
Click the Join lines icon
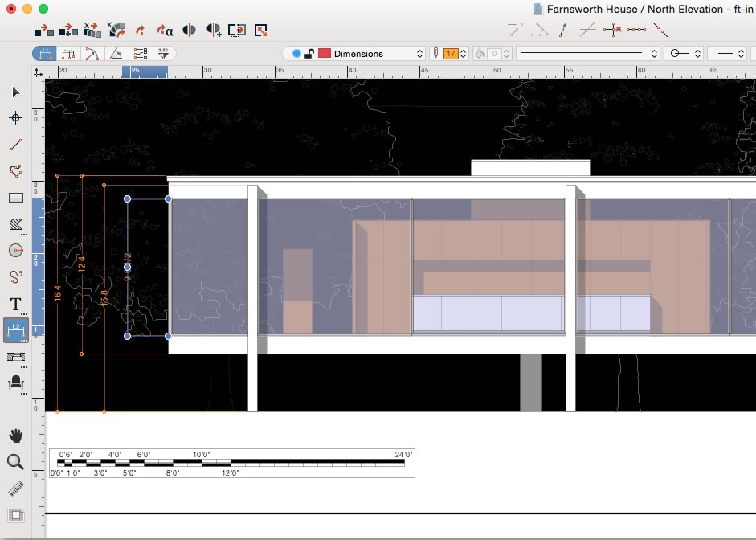coord(516,30)
